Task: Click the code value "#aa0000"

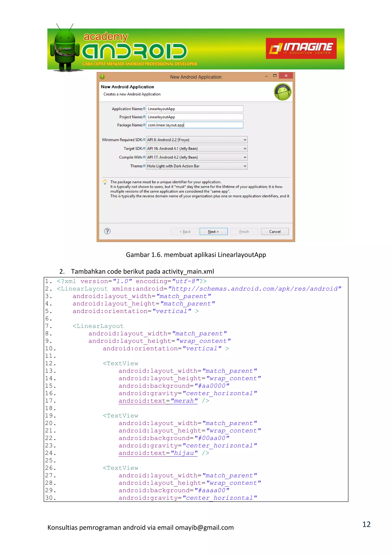Action: [212, 386]
